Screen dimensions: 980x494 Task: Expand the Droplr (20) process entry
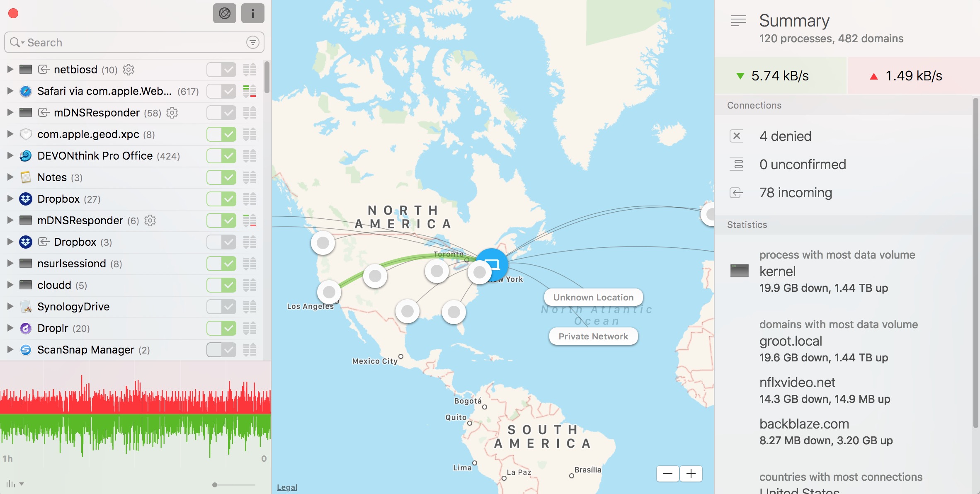tap(9, 328)
